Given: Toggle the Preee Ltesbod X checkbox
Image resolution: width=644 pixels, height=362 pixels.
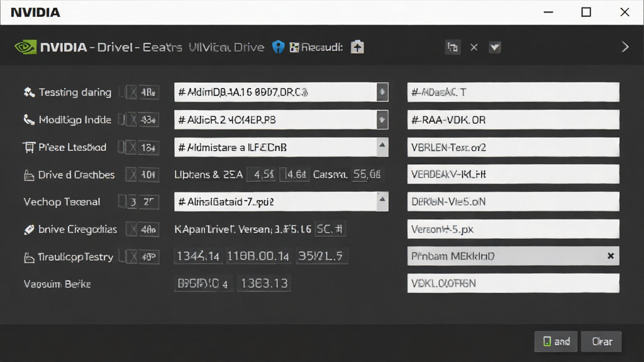Looking at the screenshot, I should point(131,147).
